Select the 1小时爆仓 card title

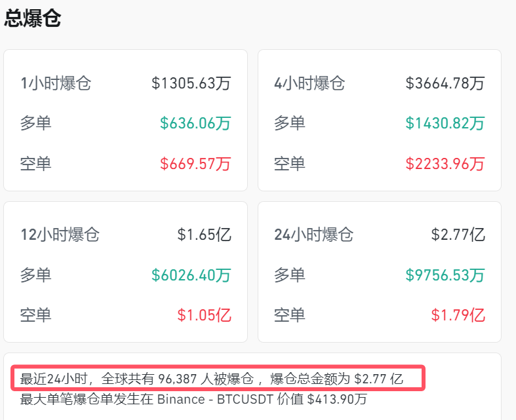[56, 84]
